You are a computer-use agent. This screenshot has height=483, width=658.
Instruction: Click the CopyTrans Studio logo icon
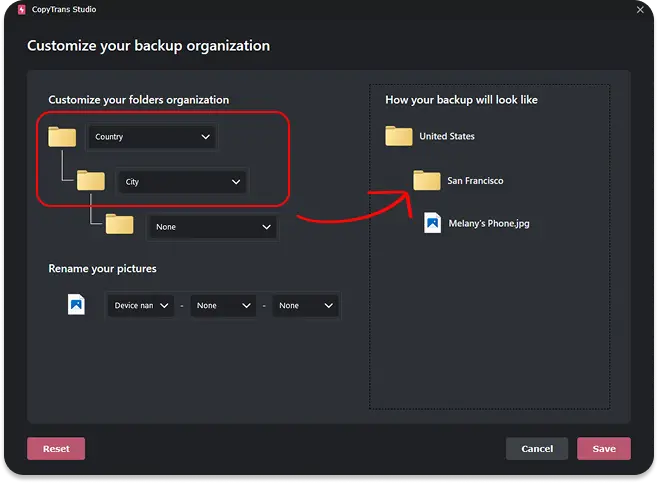click(22, 9)
